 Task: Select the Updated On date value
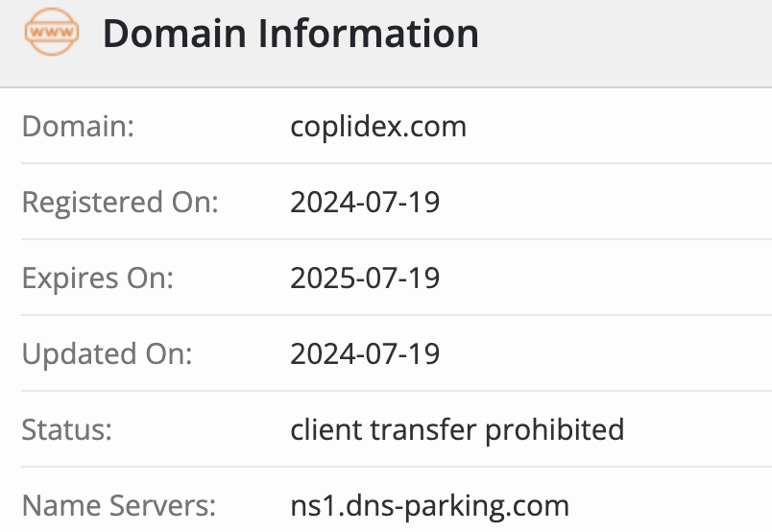click(x=365, y=353)
